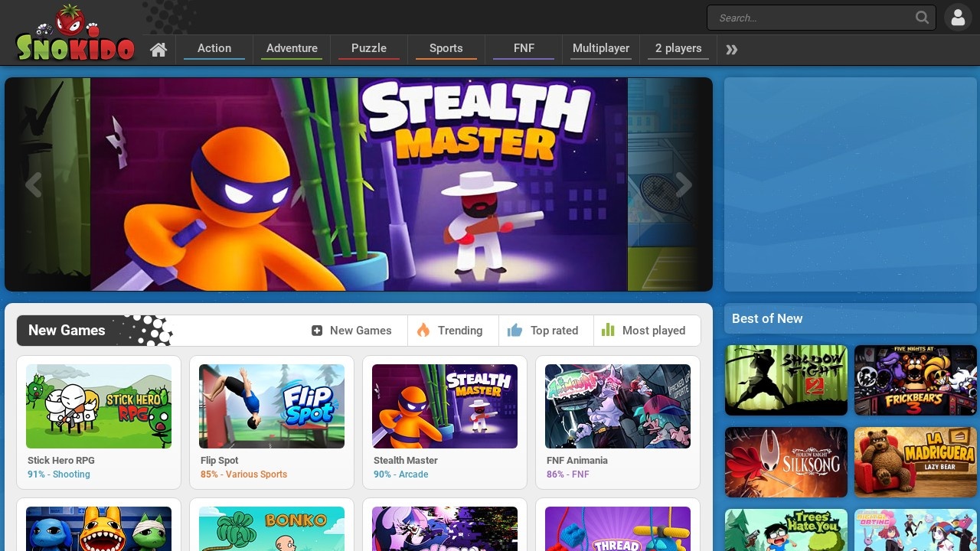Click the '91% - Shooting' label
This screenshot has height=551, width=980.
point(59,474)
